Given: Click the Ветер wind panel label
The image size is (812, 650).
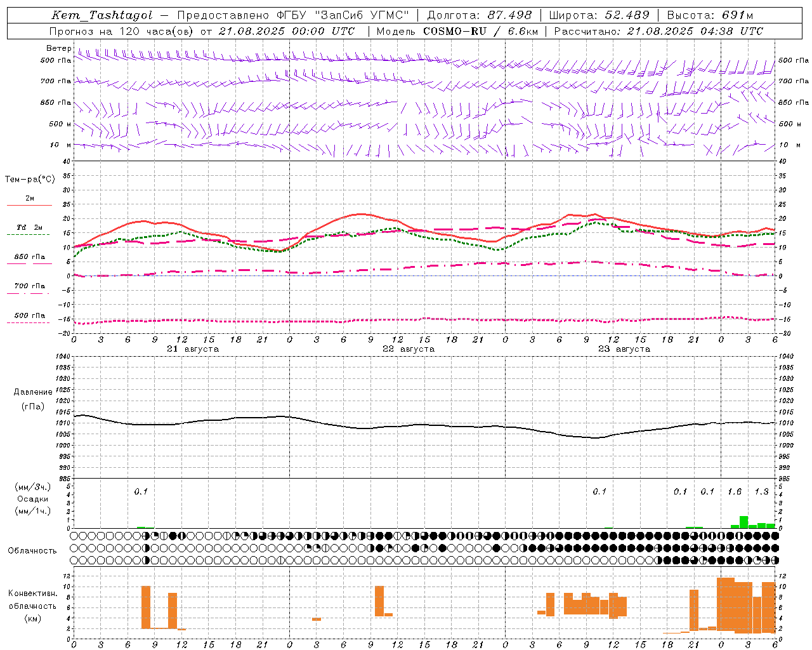Looking at the screenshot, I should click(x=59, y=48).
